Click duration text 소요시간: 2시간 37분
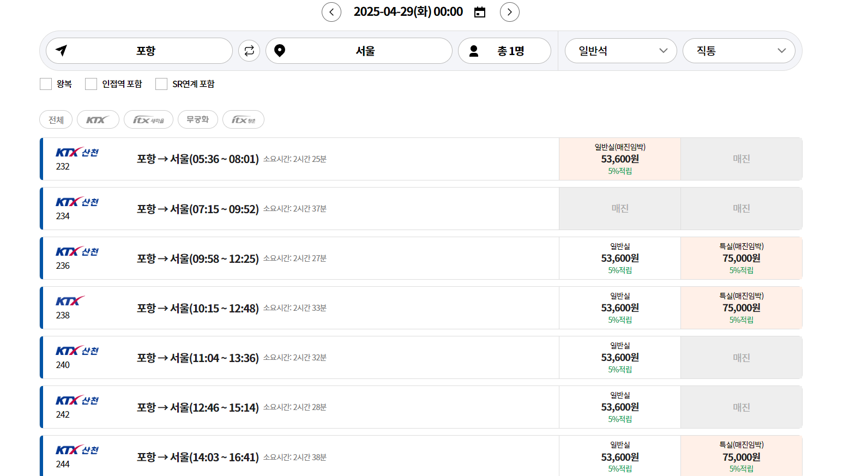Screen dimensions: 868x476 [295, 209]
